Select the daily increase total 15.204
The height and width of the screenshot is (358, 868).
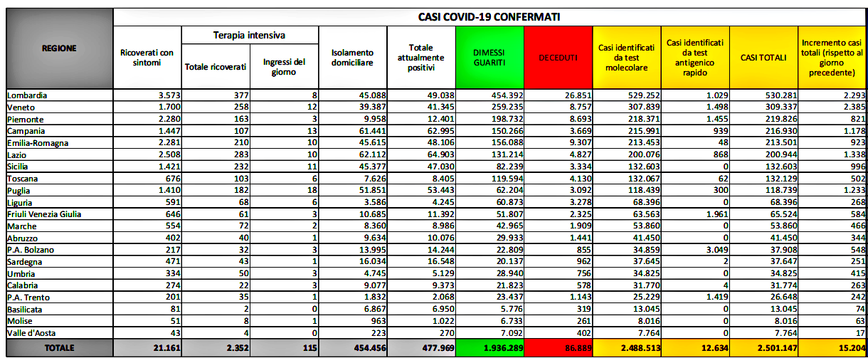[x=831, y=348]
